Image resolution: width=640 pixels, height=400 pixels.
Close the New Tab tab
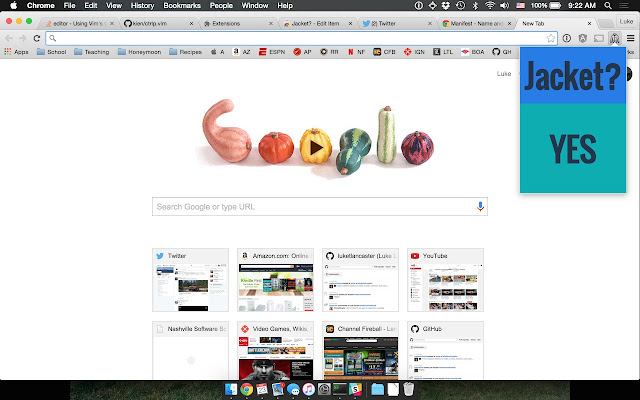click(589, 24)
